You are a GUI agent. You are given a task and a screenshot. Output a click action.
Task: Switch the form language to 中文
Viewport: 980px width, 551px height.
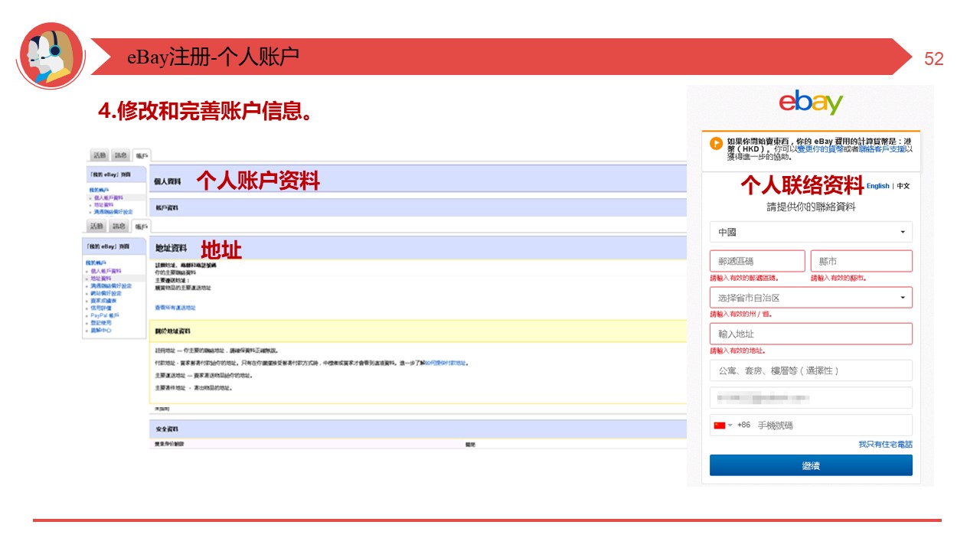[x=903, y=186]
